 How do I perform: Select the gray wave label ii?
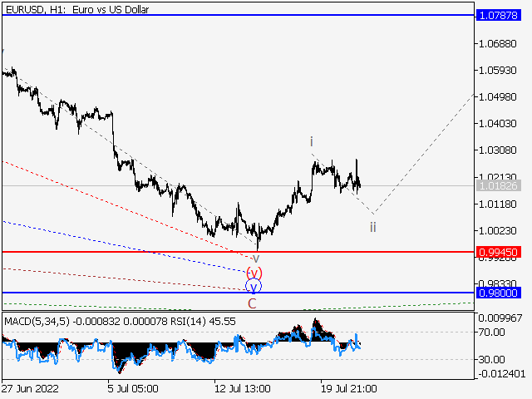(x=373, y=227)
